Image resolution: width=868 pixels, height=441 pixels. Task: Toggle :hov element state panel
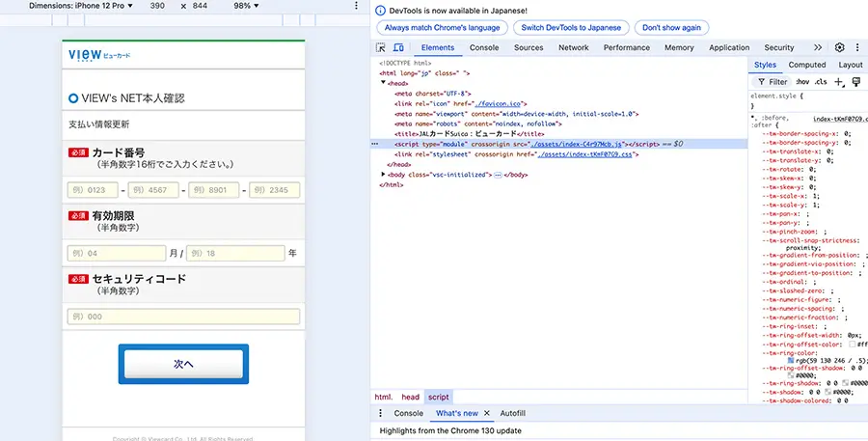[802, 82]
